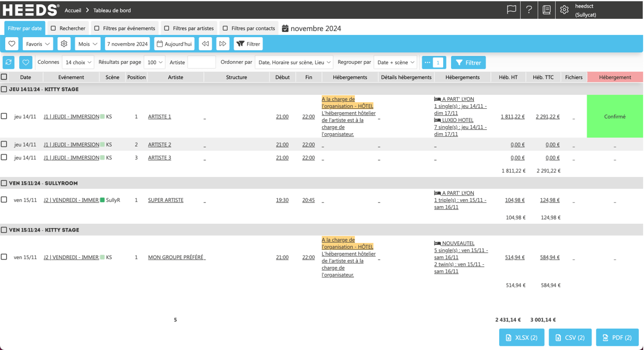Check the JEU 14/11/24 - KITTY STAGE group box
Image resolution: width=644 pixels, height=350 pixels.
pos(4,89)
